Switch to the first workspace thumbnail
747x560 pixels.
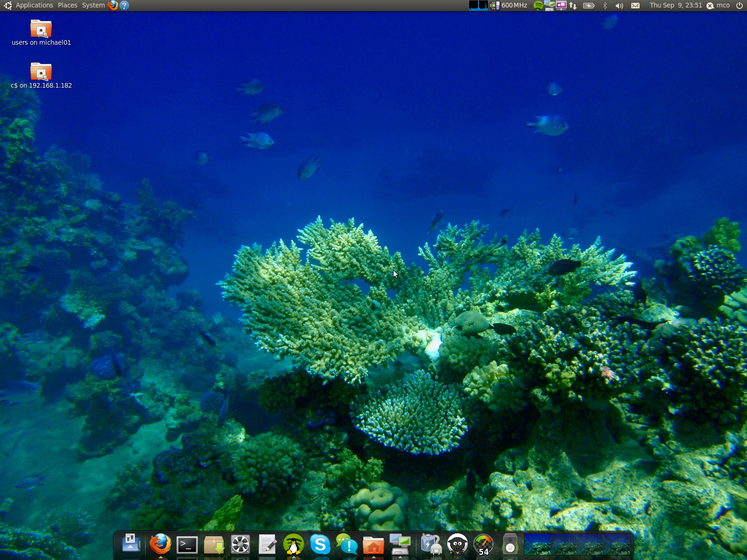click(538, 544)
